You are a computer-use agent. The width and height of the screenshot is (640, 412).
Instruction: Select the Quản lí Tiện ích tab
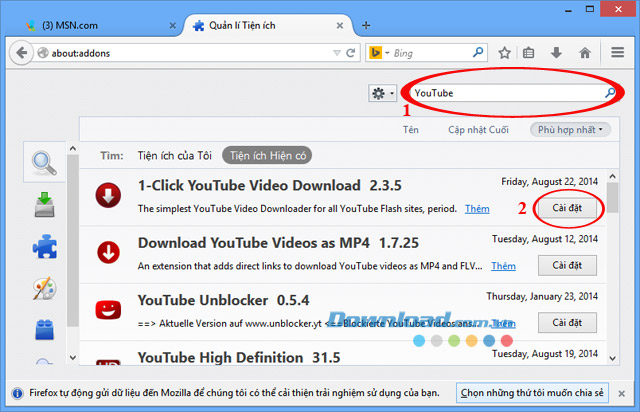[269, 25]
